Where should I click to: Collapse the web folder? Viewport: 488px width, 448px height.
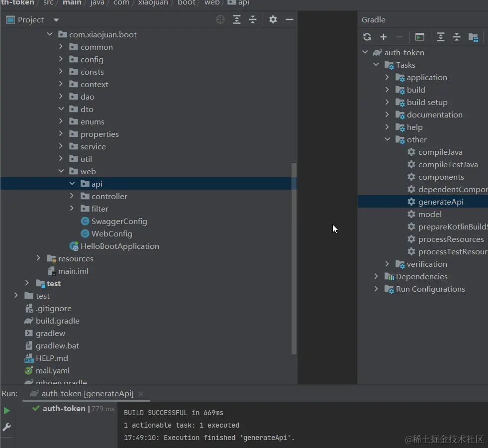pos(61,171)
